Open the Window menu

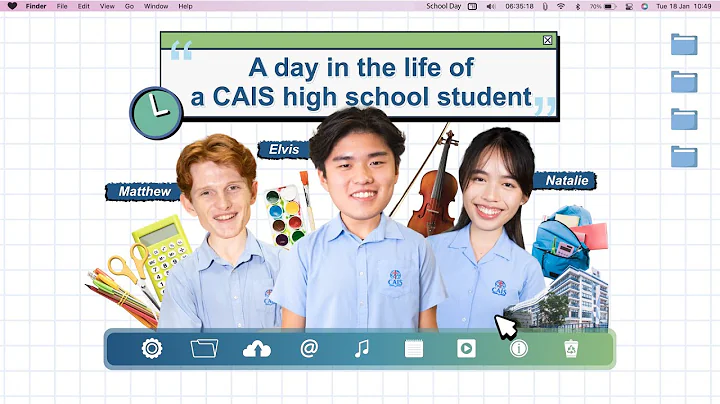point(156,6)
